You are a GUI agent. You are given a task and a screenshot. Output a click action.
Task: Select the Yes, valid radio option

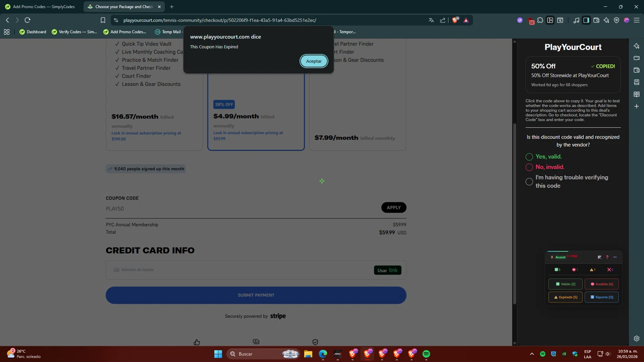(x=529, y=157)
